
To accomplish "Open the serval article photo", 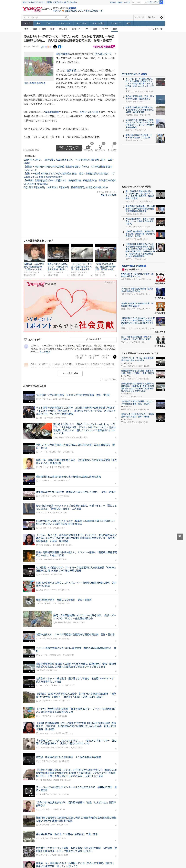I will [x=39, y=66].
